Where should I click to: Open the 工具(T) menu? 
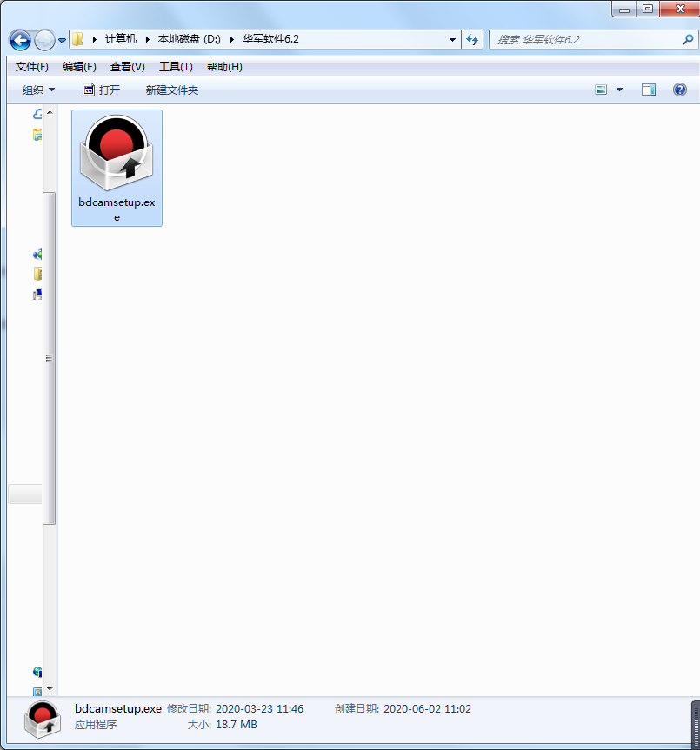(x=175, y=67)
